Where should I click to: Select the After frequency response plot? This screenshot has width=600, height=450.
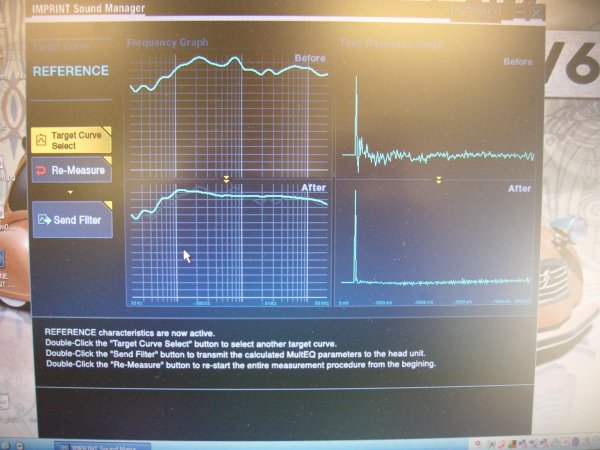(229, 243)
